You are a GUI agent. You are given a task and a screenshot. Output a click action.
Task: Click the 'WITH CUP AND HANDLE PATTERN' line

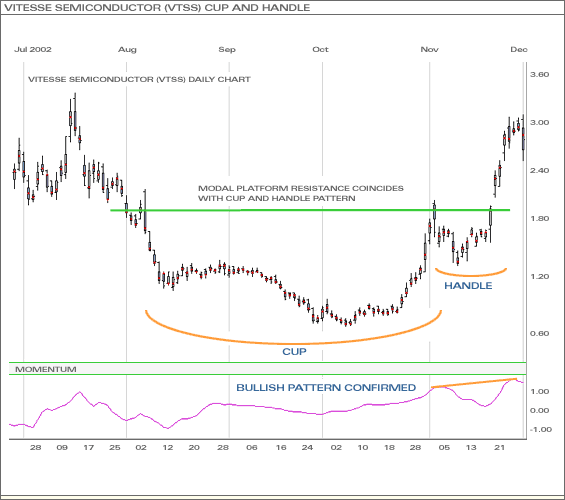click(x=277, y=198)
